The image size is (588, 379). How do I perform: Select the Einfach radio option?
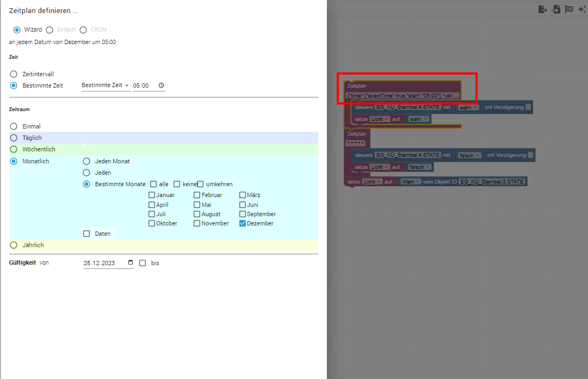pyautogui.click(x=49, y=29)
